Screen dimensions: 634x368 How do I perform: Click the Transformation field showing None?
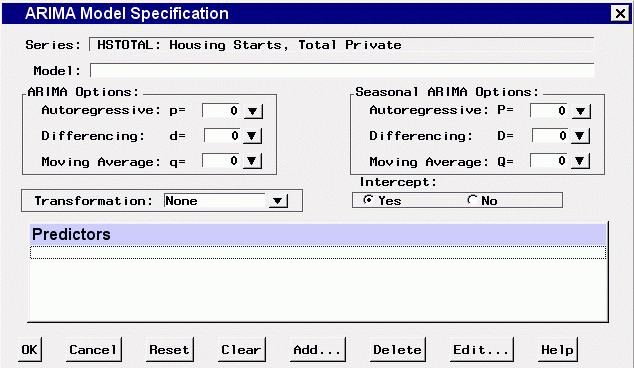tap(216, 201)
